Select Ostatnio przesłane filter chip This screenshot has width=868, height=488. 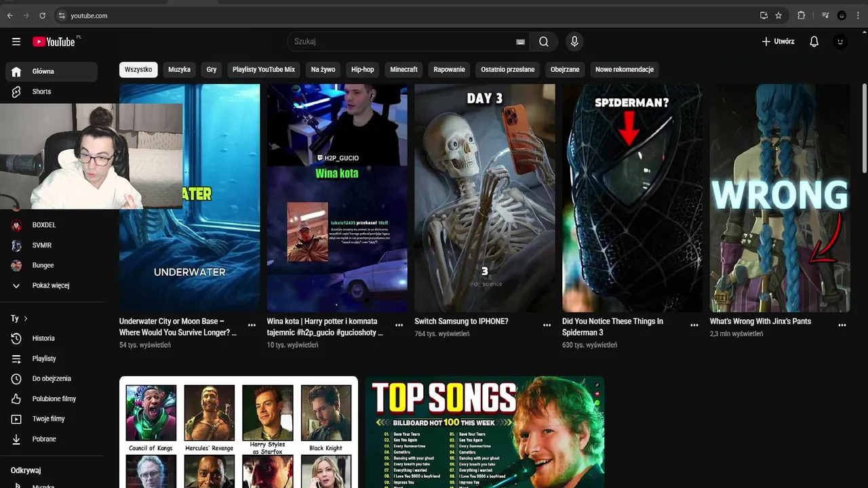pyautogui.click(x=508, y=69)
